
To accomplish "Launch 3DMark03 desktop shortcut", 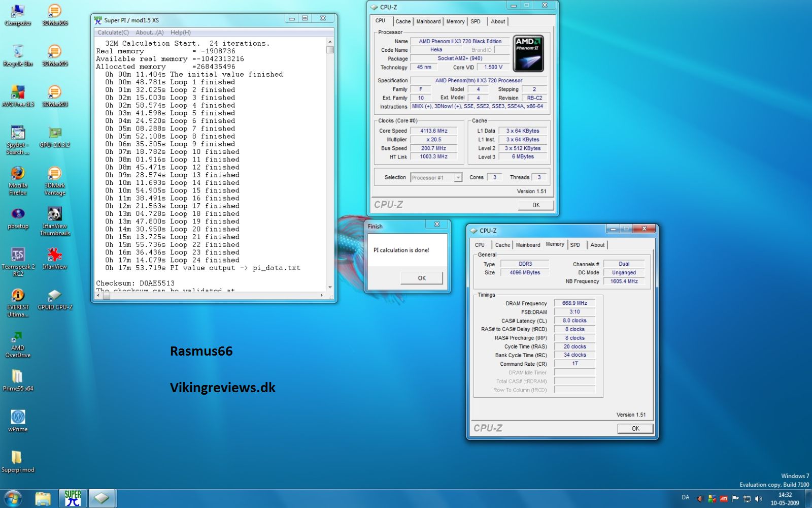I will 54,96.
